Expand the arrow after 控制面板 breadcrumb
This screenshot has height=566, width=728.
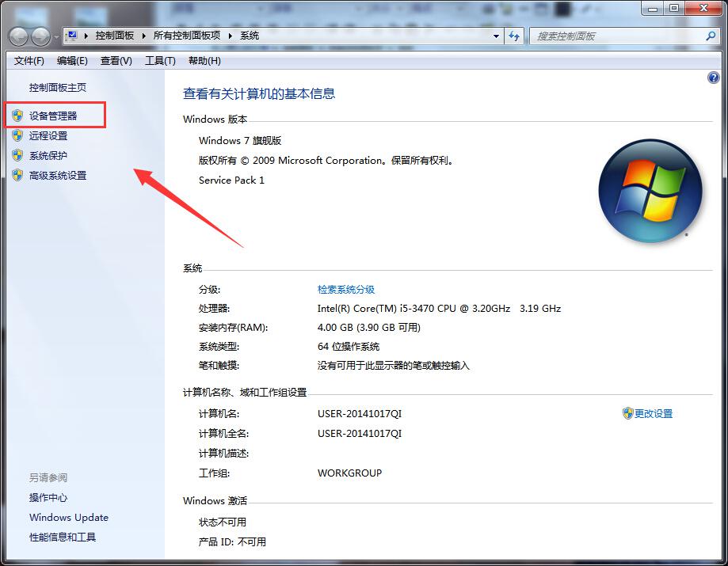tap(143, 36)
